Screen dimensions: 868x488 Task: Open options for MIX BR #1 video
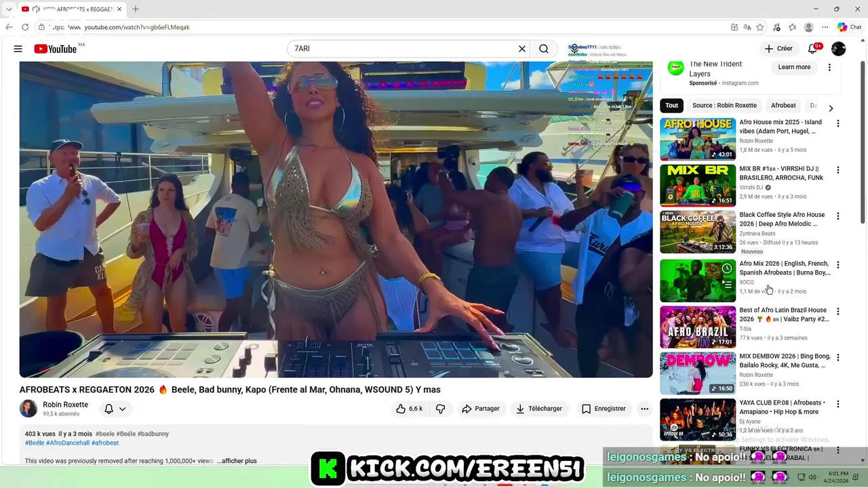pyautogui.click(x=837, y=169)
